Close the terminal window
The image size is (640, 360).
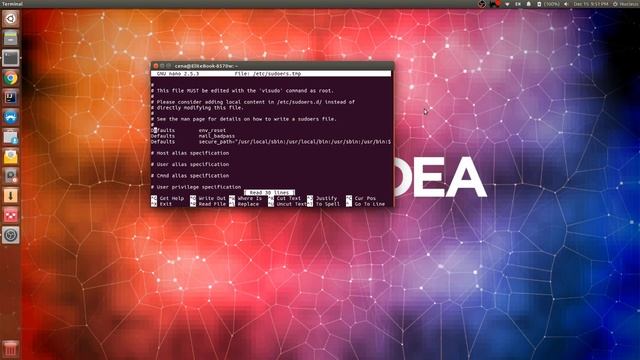pyautogui.click(x=156, y=66)
